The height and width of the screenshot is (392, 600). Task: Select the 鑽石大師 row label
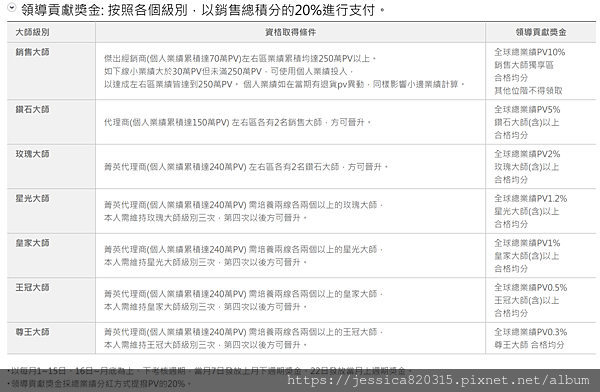click(x=33, y=109)
